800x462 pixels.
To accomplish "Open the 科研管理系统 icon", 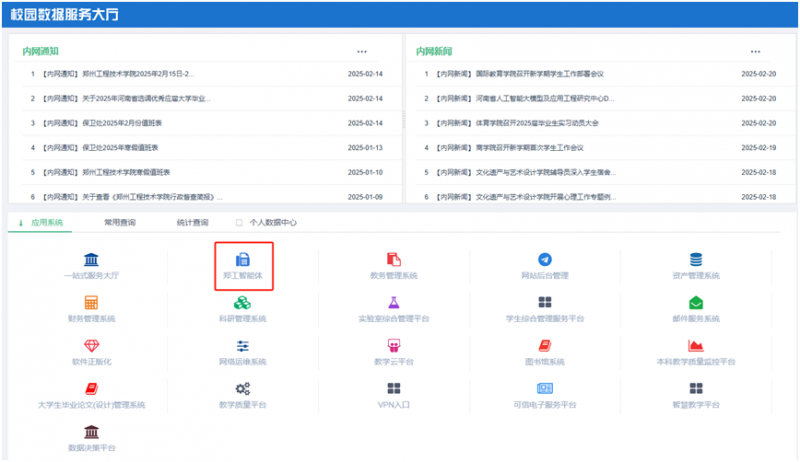I will [241, 303].
